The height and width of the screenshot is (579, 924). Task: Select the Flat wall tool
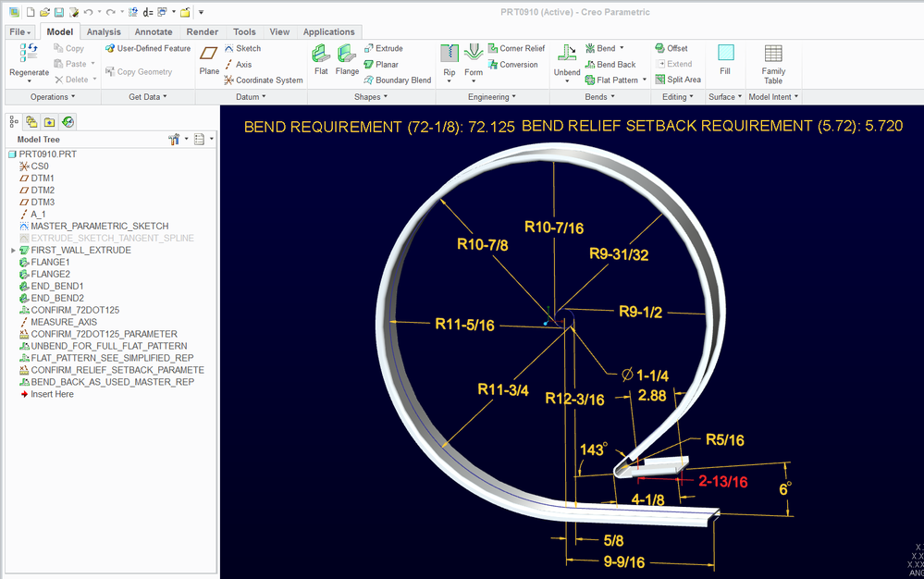[321, 55]
